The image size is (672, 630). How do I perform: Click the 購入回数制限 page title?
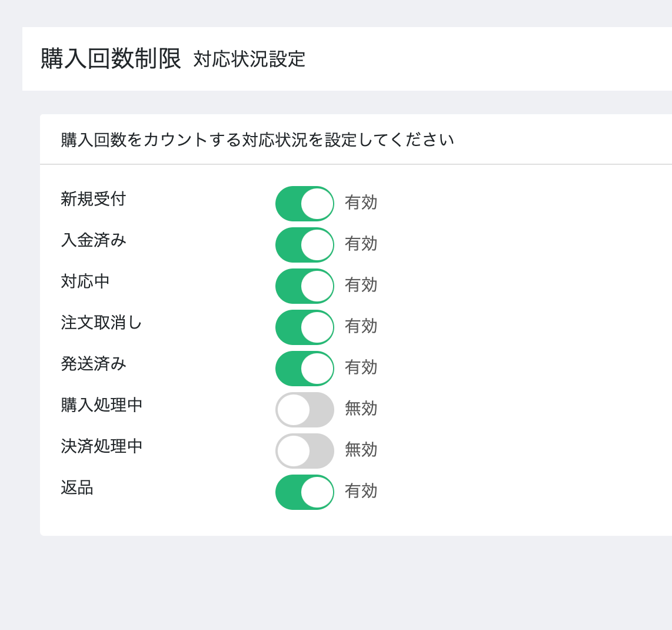(111, 58)
